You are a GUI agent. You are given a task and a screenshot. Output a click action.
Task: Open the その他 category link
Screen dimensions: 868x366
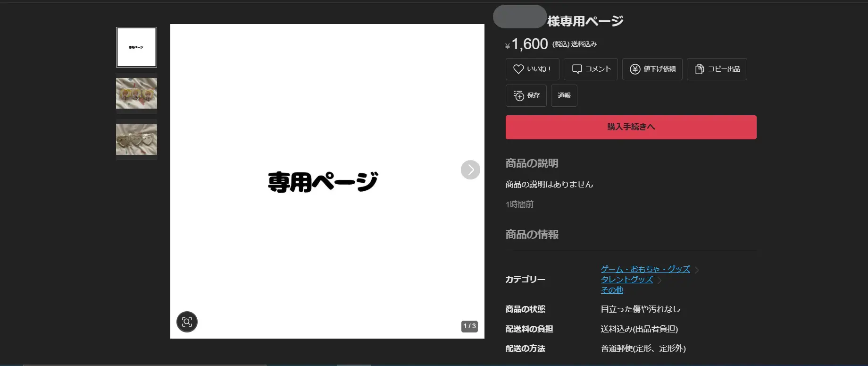click(611, 290)
